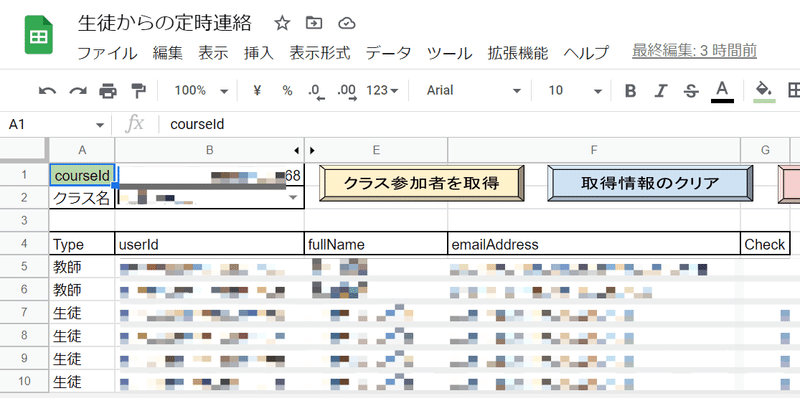Open the name box A1 dropdown
The height and width of the screenshot is (398, 800).
99,125
